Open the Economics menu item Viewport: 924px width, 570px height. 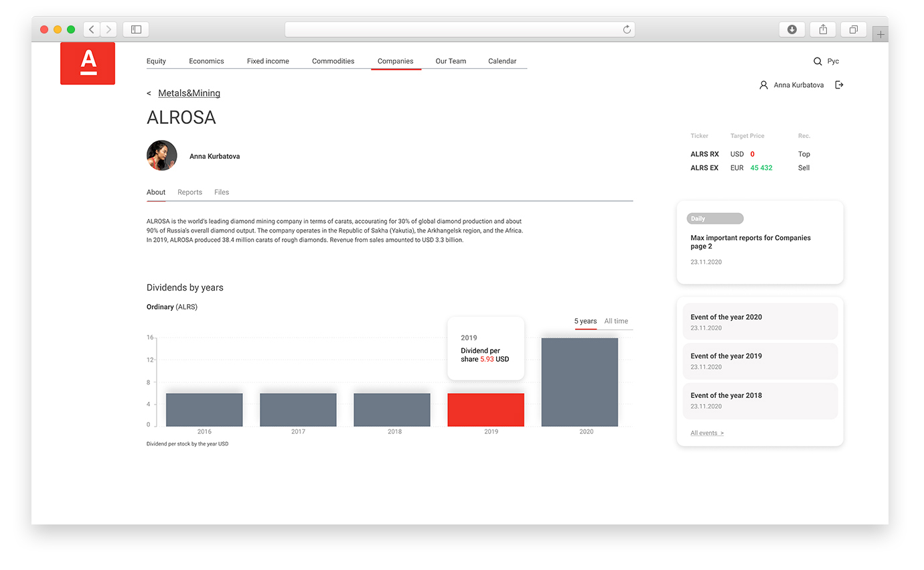click(x=206, y=61)
